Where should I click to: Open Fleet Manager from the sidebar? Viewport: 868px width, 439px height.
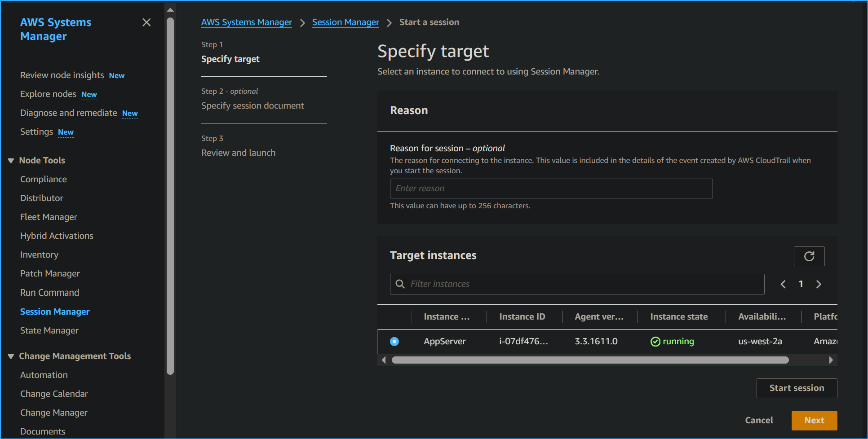tap(49, 217)
